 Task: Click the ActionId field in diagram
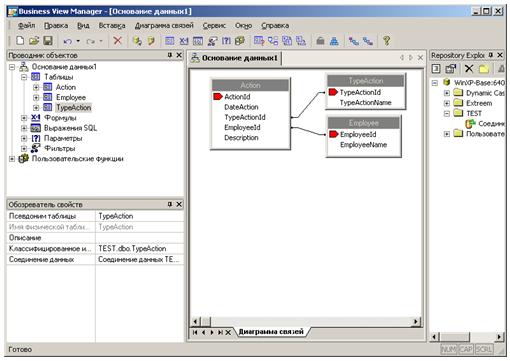coord(237,97)
